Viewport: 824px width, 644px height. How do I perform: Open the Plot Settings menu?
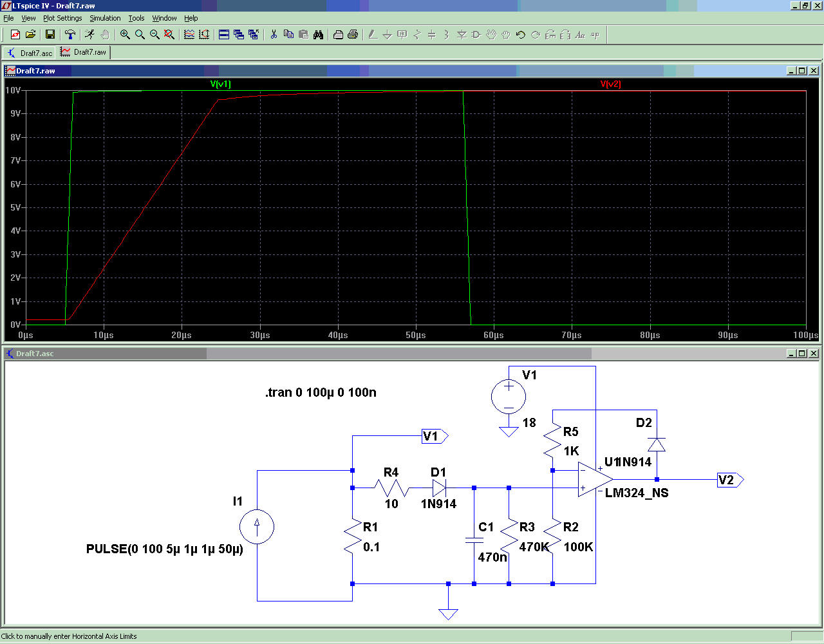(x=62, y=18)
